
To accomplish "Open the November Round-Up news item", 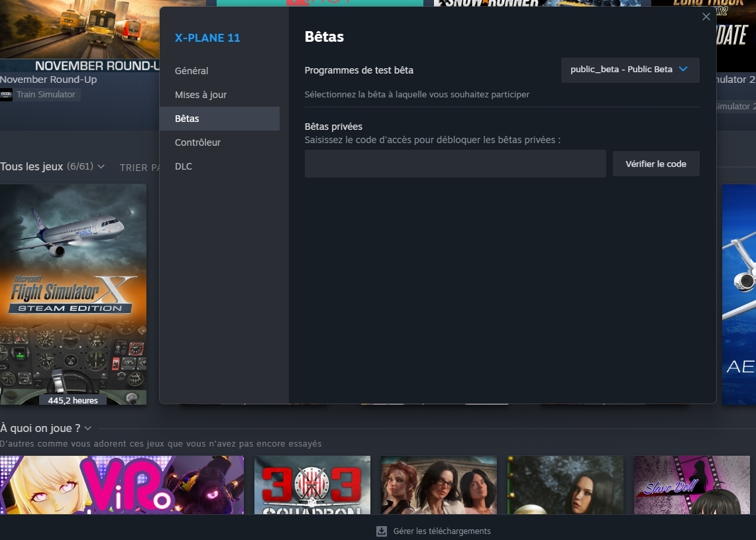I will point(48,80).
